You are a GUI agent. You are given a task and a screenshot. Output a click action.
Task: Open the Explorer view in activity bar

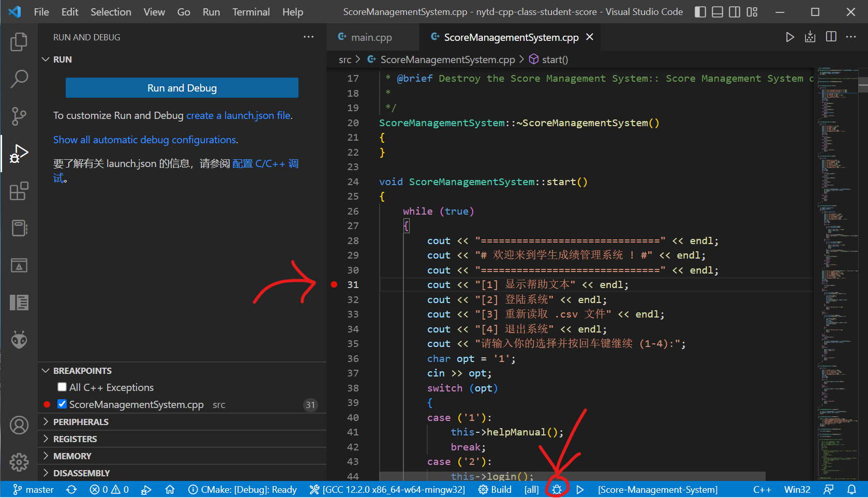pos(19,42)
